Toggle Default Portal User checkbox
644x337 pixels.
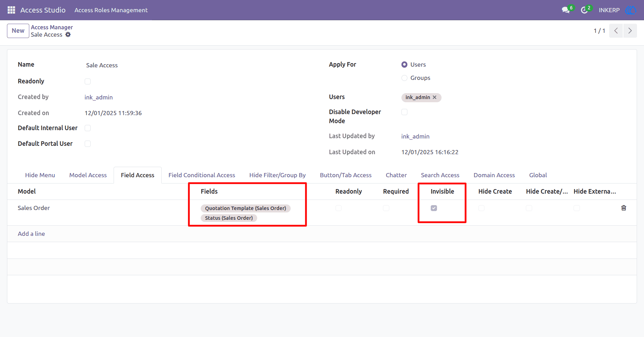[87, 144]
